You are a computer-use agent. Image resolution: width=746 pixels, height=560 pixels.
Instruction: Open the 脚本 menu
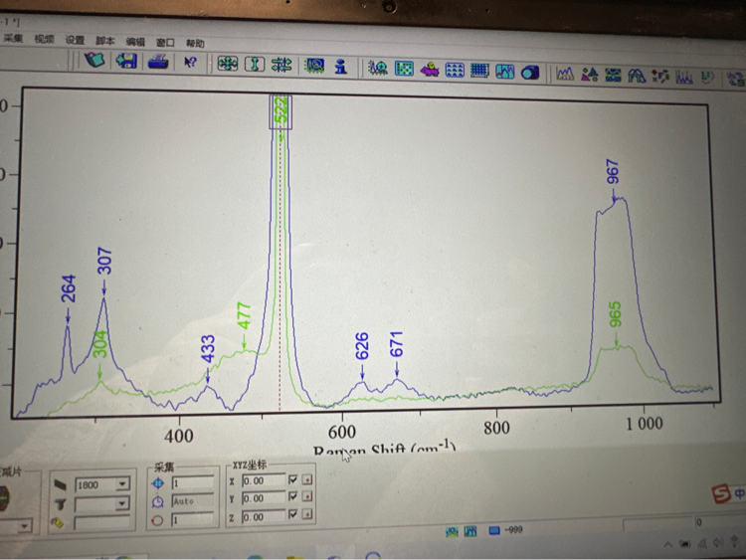tap(104, 41)
